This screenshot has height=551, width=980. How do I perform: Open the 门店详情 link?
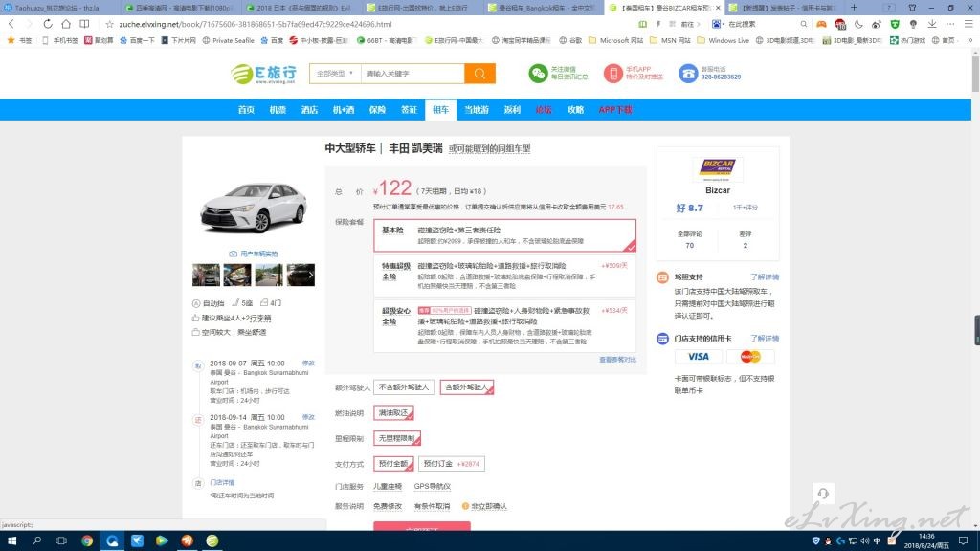coord(222,482)
